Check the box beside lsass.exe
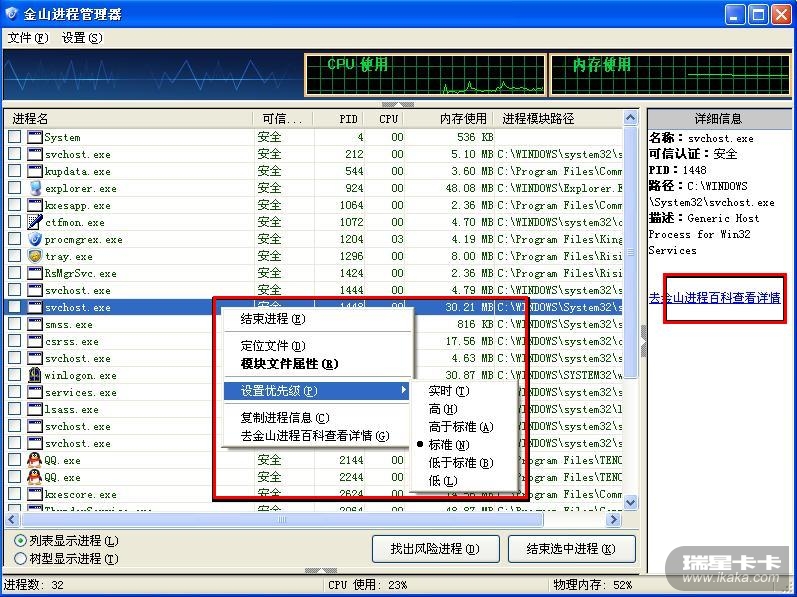The width and height of the screenshot is (797, 597). coord(15,409)
